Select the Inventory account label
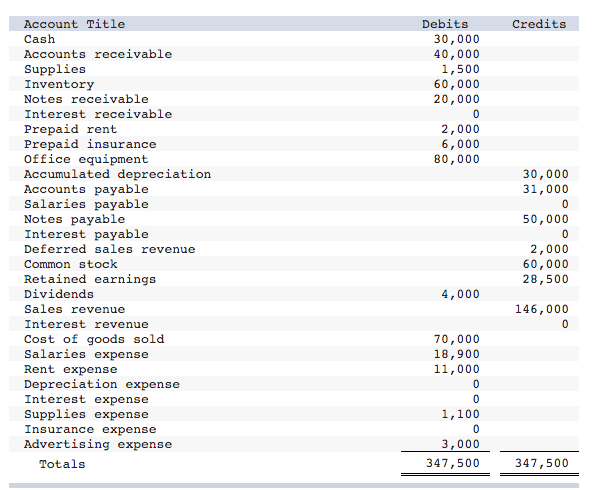 (59, 84)
